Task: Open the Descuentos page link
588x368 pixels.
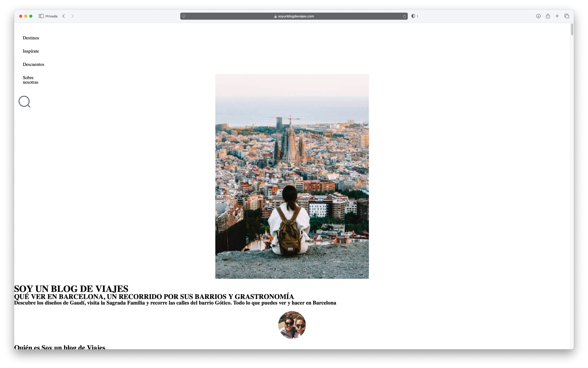Action: [x=33, y=64]
